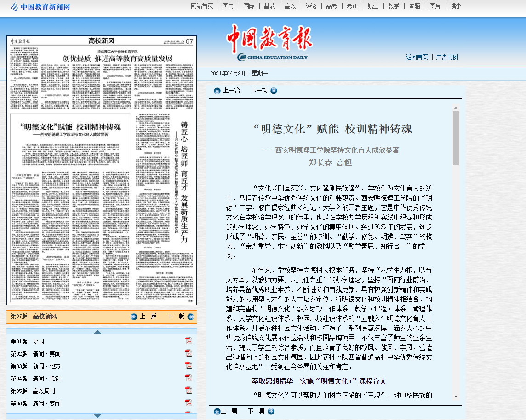Screen dimensions: 526x420
Task: Click 创优提质 article headline on page thumbnail
Action: click(118, 58)
